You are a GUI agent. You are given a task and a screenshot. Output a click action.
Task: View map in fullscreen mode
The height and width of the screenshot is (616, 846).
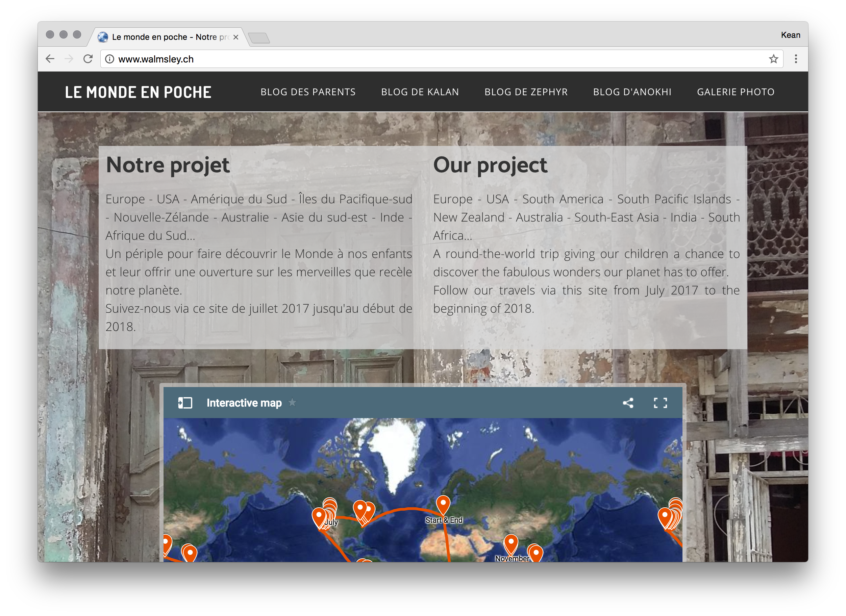pyautogui.click(x=660, y=403)
